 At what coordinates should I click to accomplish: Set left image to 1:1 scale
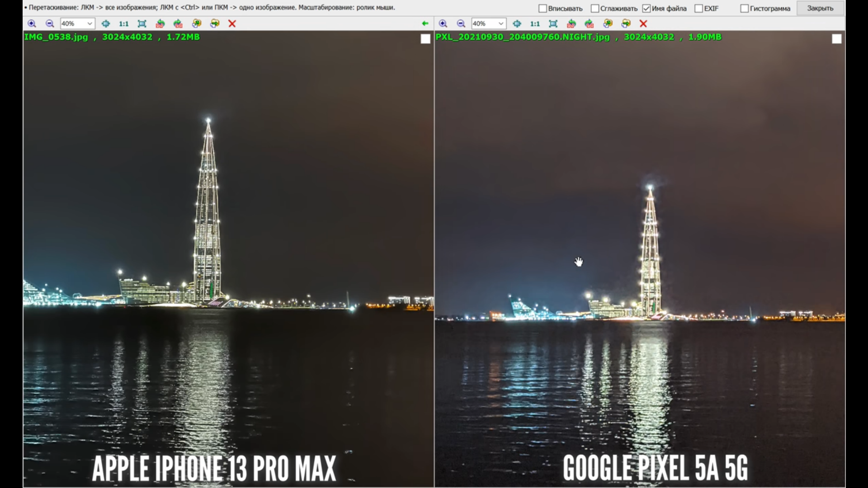point(123,23)
